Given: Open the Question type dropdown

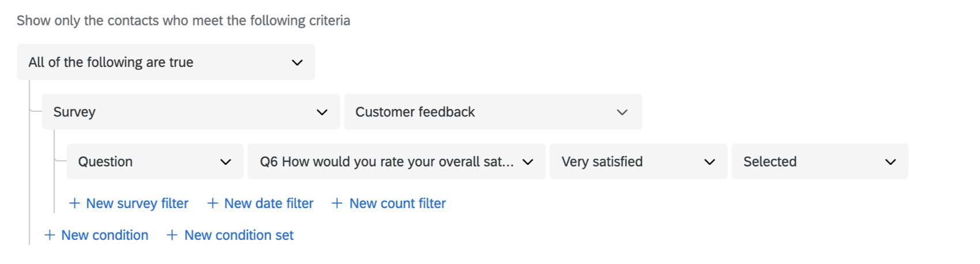Looking at the screenshot, I should point(154,162).
